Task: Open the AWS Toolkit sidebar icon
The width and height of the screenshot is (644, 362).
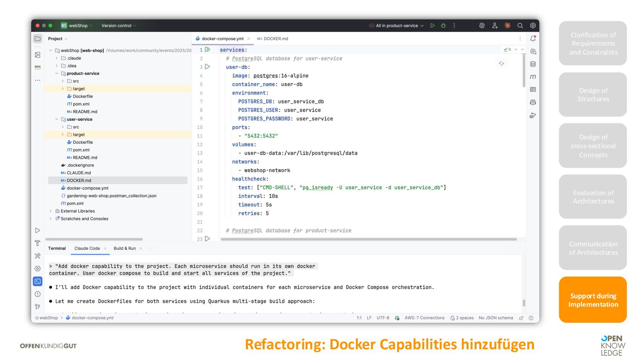Action: 38,67
